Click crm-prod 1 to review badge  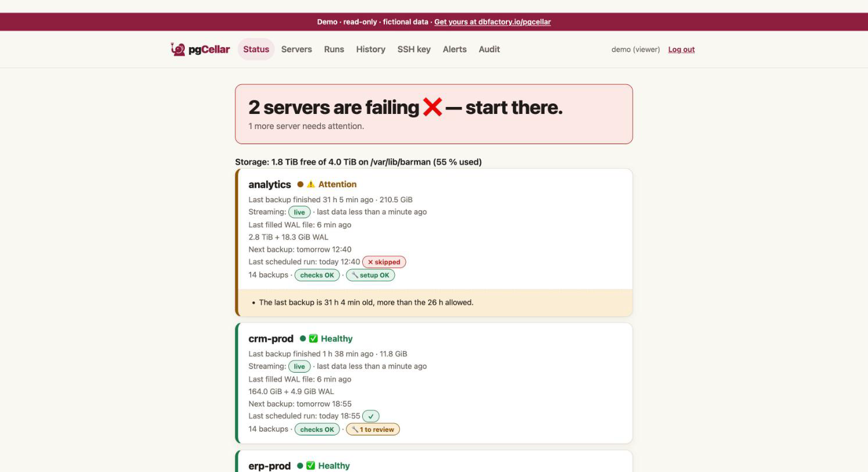[x=373, y=430]
